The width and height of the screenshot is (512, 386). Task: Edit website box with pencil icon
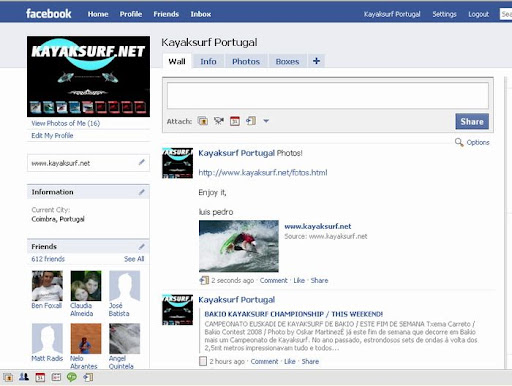coord(142,162)
